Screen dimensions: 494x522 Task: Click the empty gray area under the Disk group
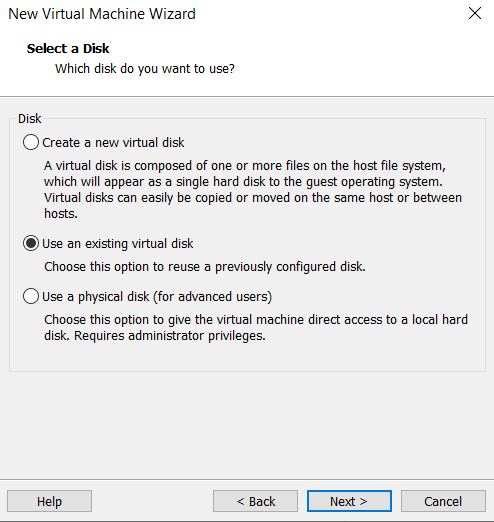tap(247, 425)
